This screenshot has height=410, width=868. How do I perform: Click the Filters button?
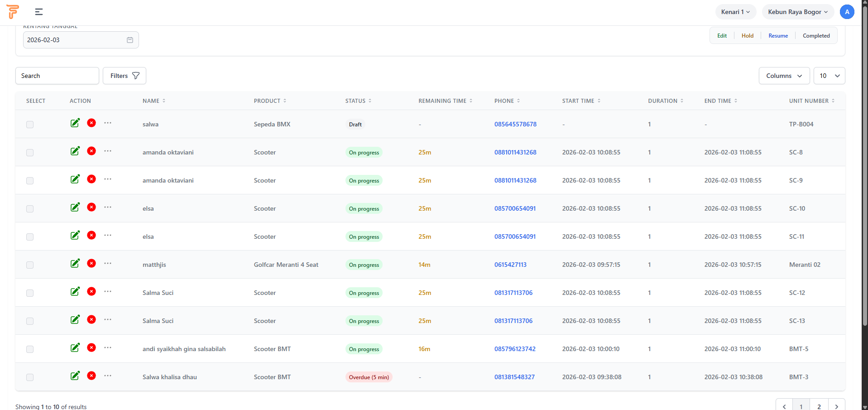click(125, 76)
